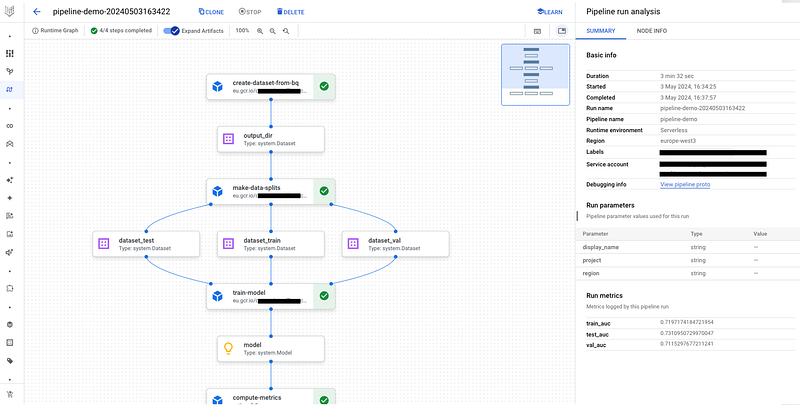Open the Dashboard icon in sidebar
The width and height of the screenshot is (800, 405).
[10, 53]
